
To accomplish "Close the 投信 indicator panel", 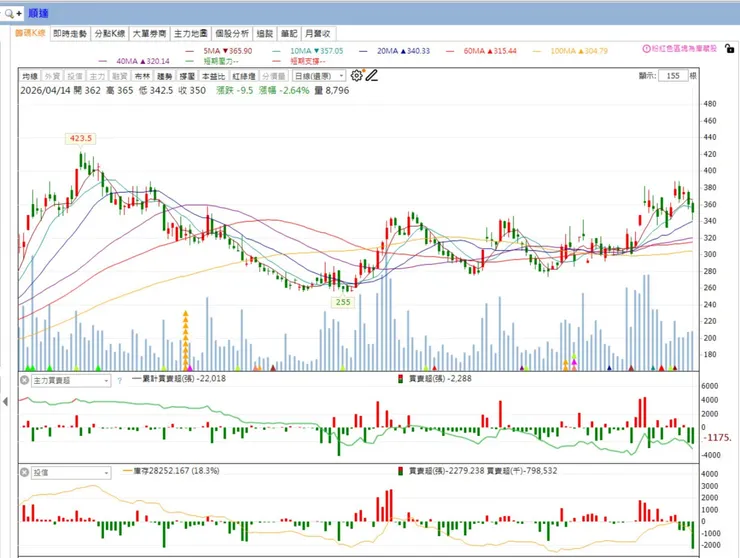I will coord(25,472).
